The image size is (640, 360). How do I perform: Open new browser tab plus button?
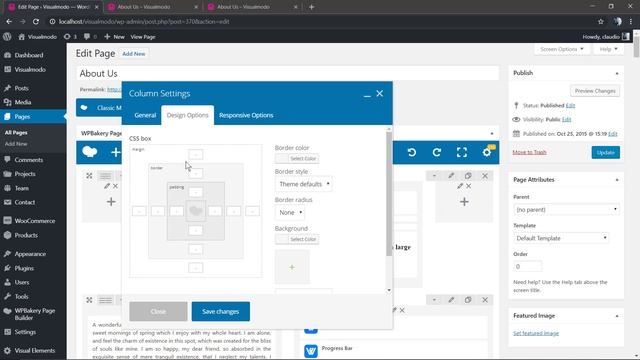[311, 7]
